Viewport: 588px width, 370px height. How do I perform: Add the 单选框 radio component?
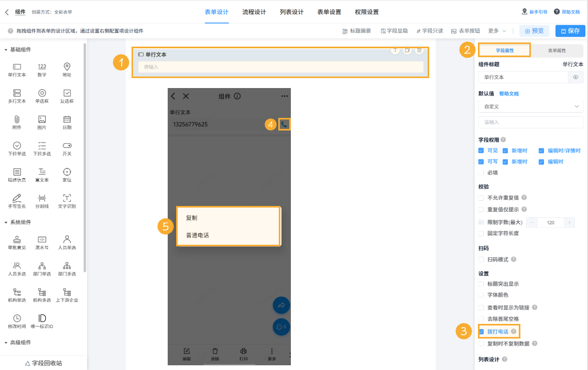42,96
